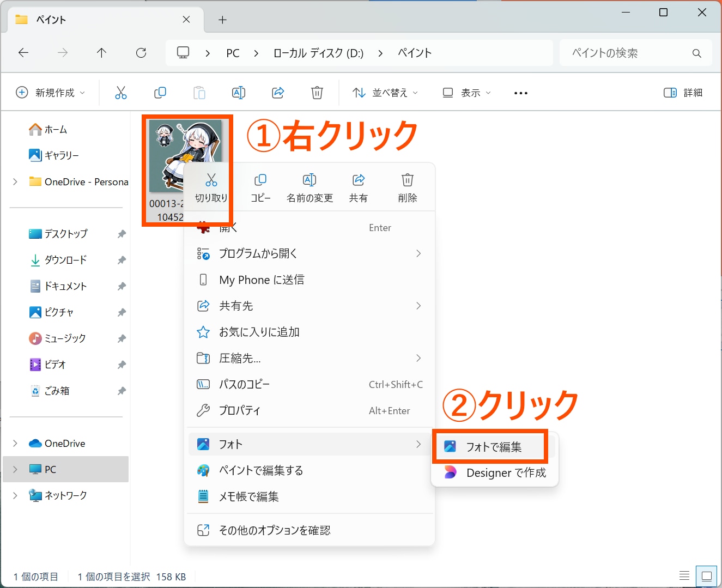
Task: Switch to thumbnail view in status bar
Action: [706, 576]
